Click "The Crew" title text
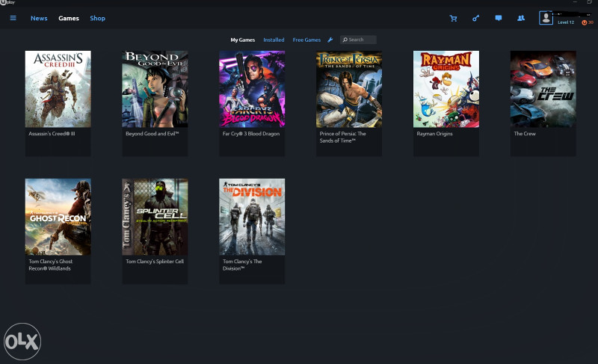The height and width of the screenshot is (364, 598). coord(525,134)
